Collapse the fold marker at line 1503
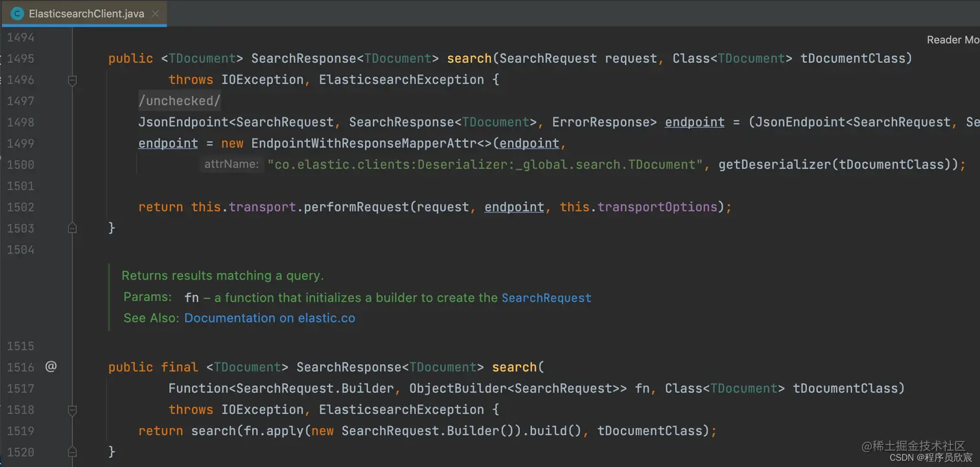Viewport: 980px width, 467px height. pyautogui.click(x=72, y=228)
